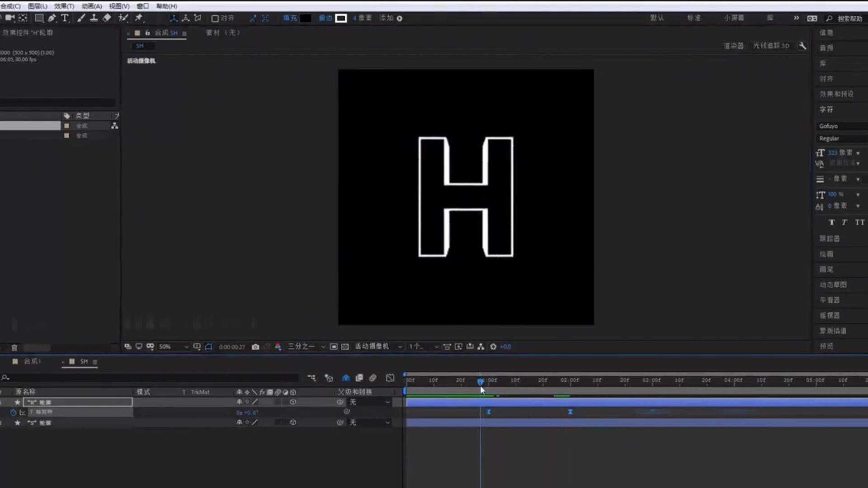Open the 帮助(H) menu

tap(167, 6)
